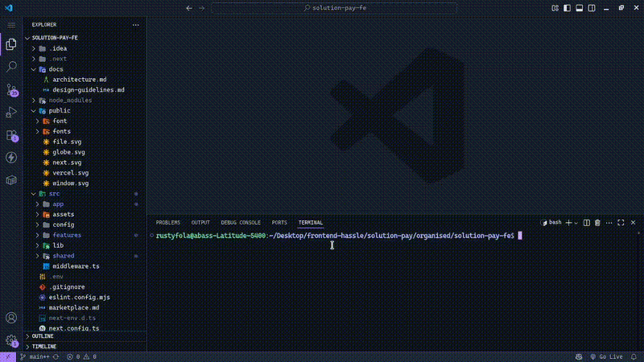Open the lightning bolt activity bar icon

11,158
